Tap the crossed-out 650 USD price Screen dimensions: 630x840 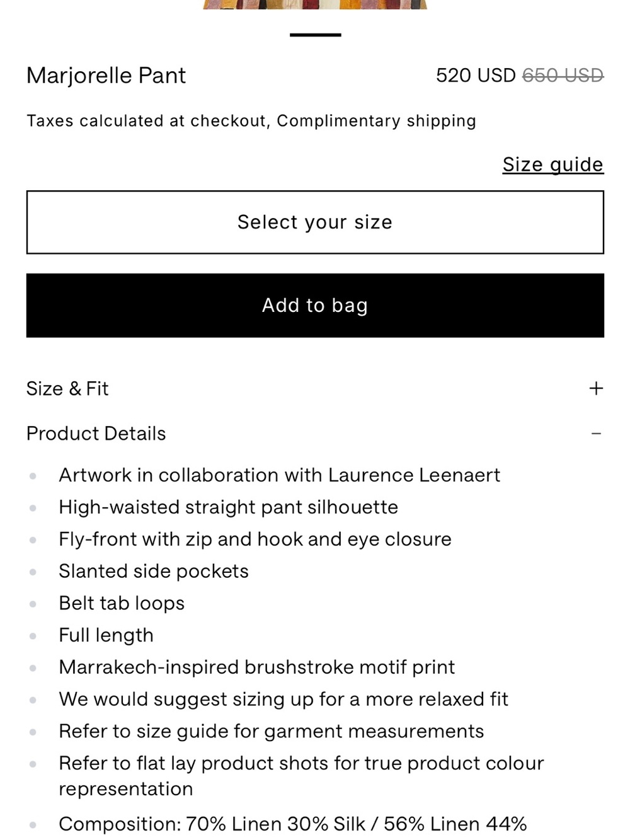[563, 76]
